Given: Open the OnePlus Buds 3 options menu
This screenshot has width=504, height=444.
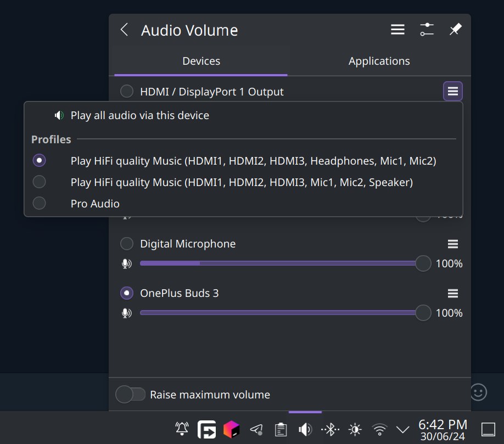Looking at the screenshot, I should [452, 293].
